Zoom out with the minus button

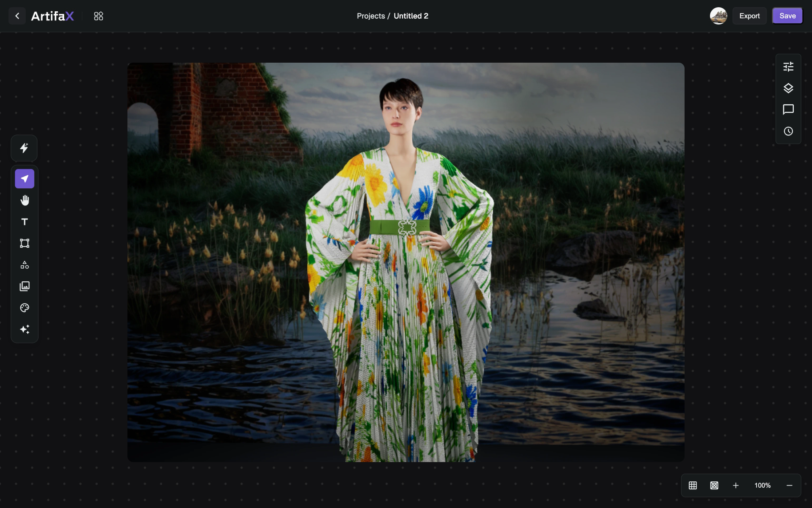[x=789, y=485]
